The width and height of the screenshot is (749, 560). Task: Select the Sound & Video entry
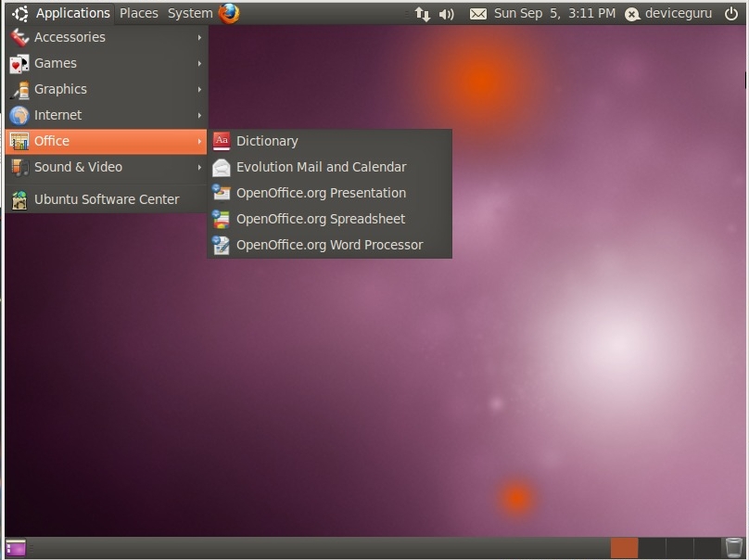click(106, 167)
